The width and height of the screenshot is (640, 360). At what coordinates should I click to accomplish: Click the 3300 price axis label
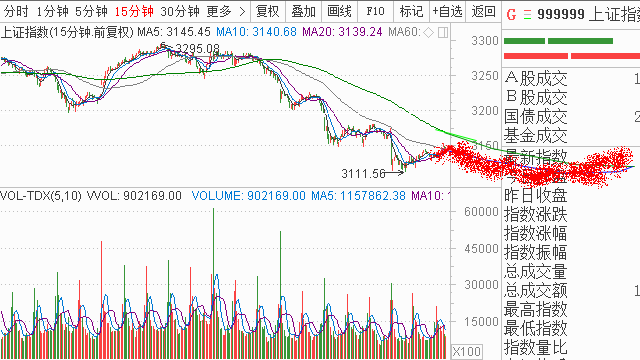click(x=485, y=41)
